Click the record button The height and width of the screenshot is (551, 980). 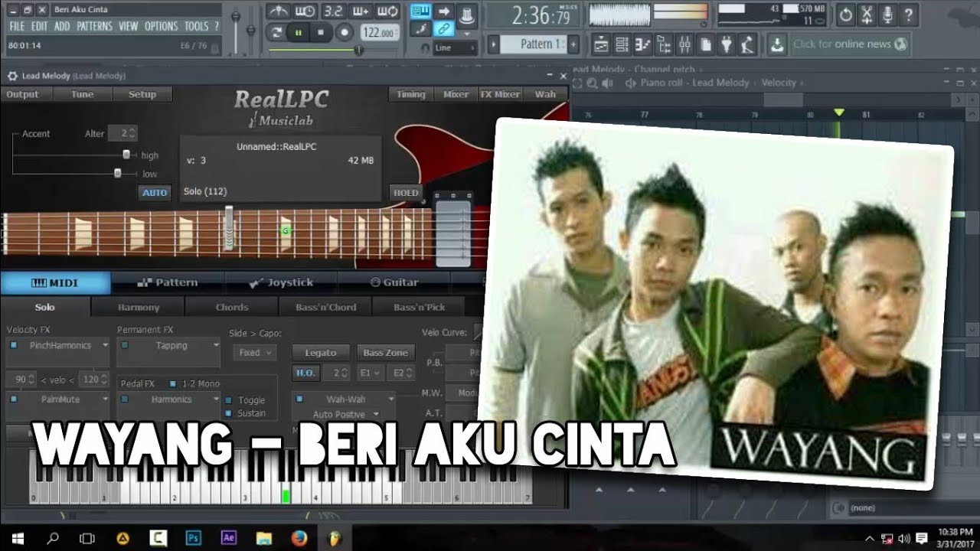click(x=345, y=32)
